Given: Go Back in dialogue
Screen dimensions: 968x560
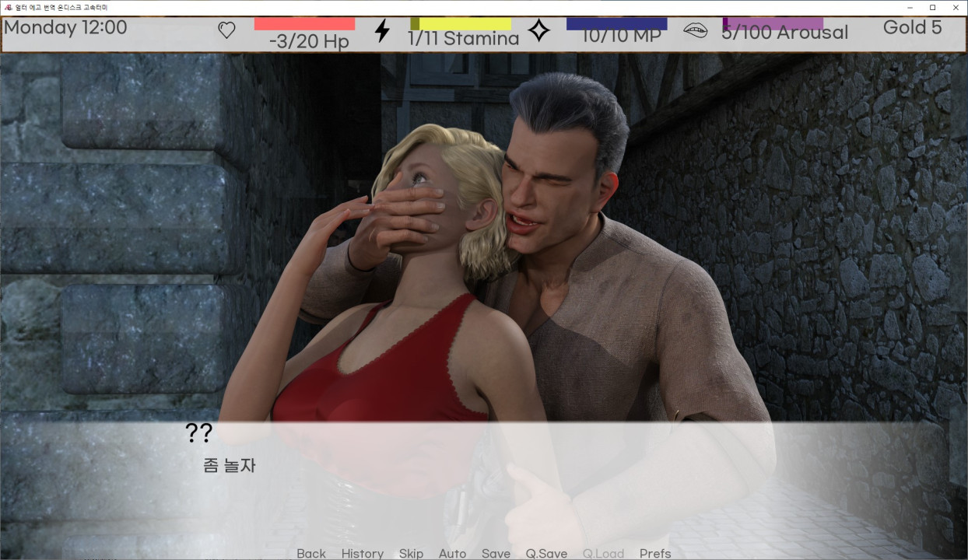Looking at the screenshot, I should [311, 553].
